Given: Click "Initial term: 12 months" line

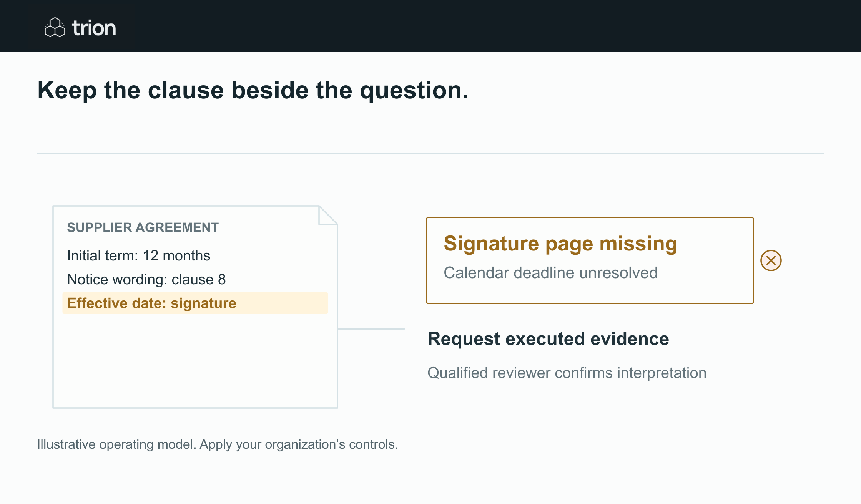Looking at the screenshot, I should click(x=138, y=255).
